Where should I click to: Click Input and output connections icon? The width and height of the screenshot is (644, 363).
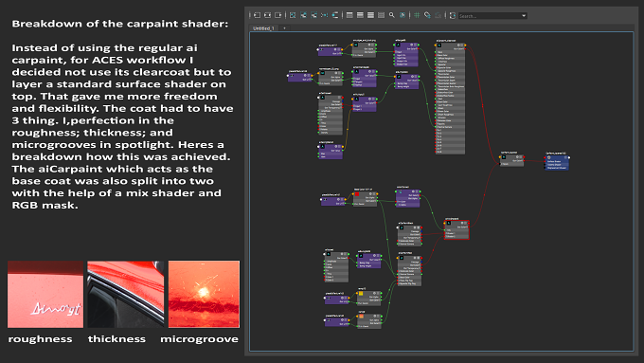click(268, 15)
